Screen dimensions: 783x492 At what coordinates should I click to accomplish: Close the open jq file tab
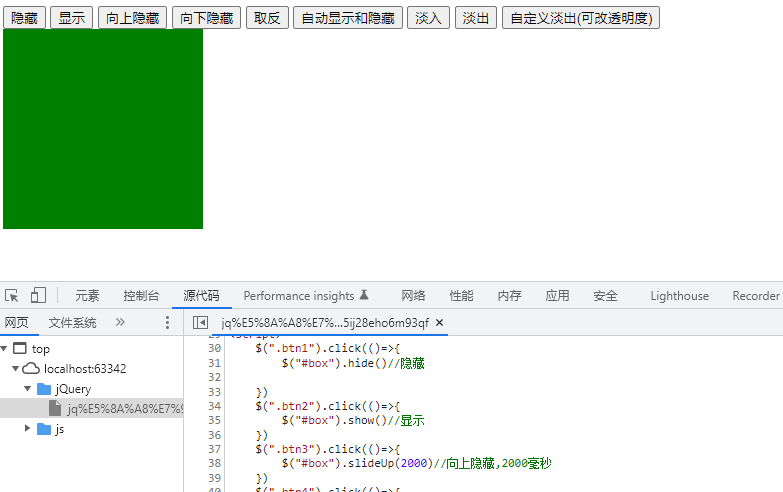[x=439, y=323]
